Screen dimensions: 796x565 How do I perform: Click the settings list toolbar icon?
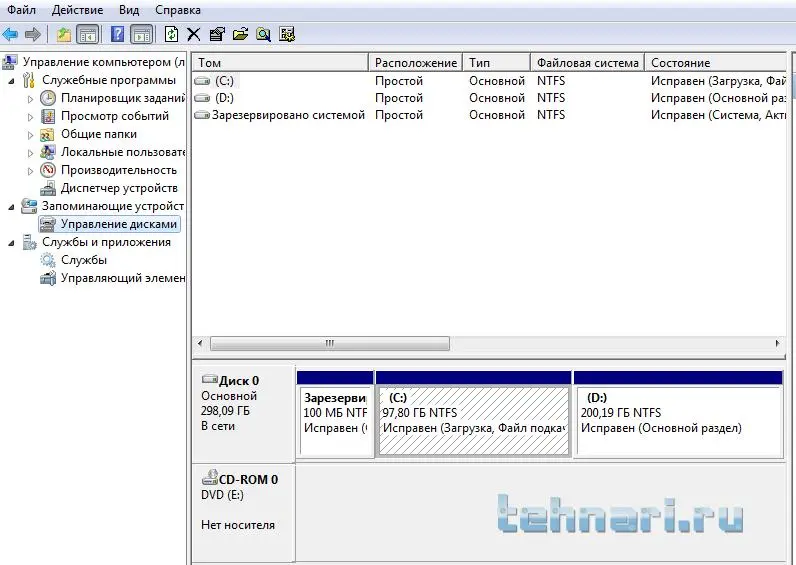[x=287, y=35]
